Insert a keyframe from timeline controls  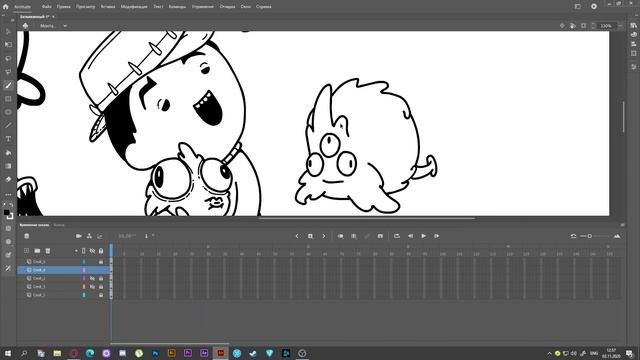click(310, 236)
